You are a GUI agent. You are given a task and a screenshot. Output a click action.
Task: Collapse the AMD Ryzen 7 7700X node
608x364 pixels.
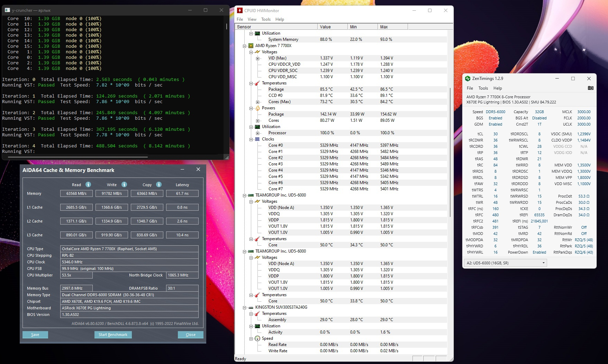click(x=245, y=46)
